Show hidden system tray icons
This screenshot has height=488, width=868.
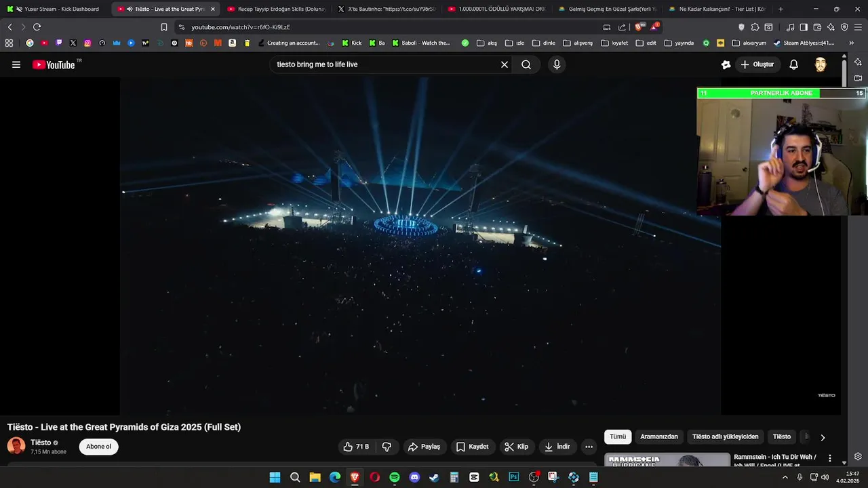(785, 477)
